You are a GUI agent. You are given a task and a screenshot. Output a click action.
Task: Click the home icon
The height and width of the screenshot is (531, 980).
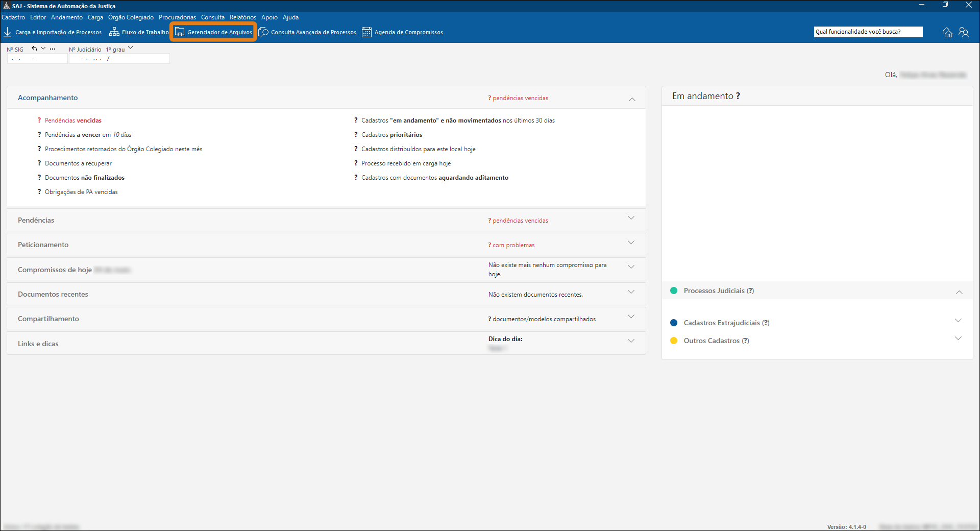pos(947,32)
